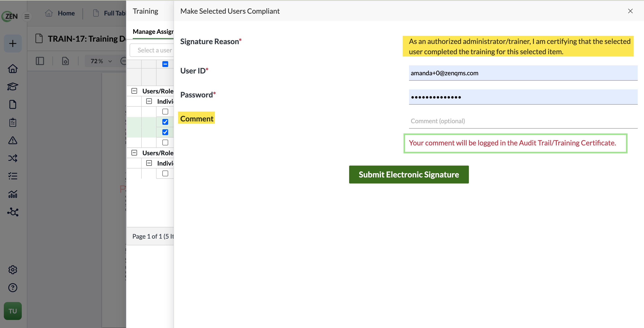Open the 72% zoom dropdown
This screenshot has height=328, width=644.
point(101,61)
